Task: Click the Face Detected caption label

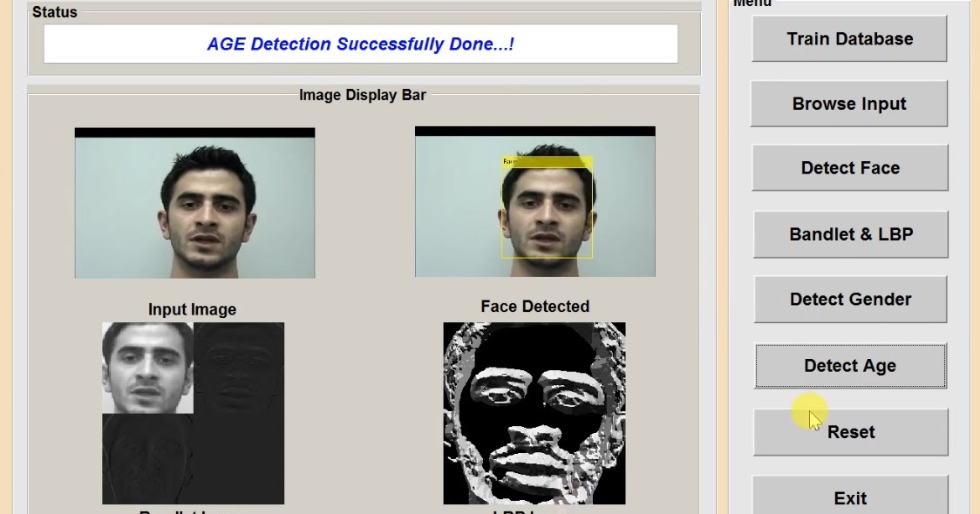Action: coord(534,306)
